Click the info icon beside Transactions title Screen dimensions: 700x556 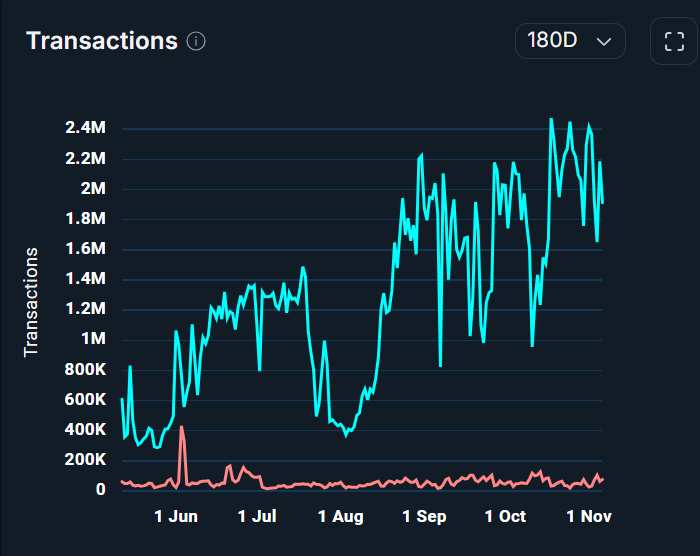pos(196,41)
